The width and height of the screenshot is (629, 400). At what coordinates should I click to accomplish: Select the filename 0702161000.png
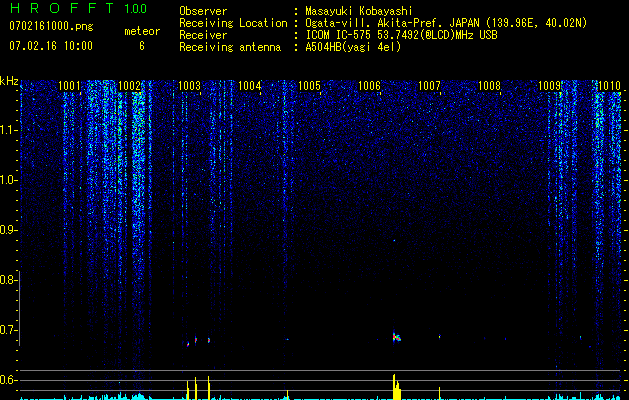tap(51, 27)
